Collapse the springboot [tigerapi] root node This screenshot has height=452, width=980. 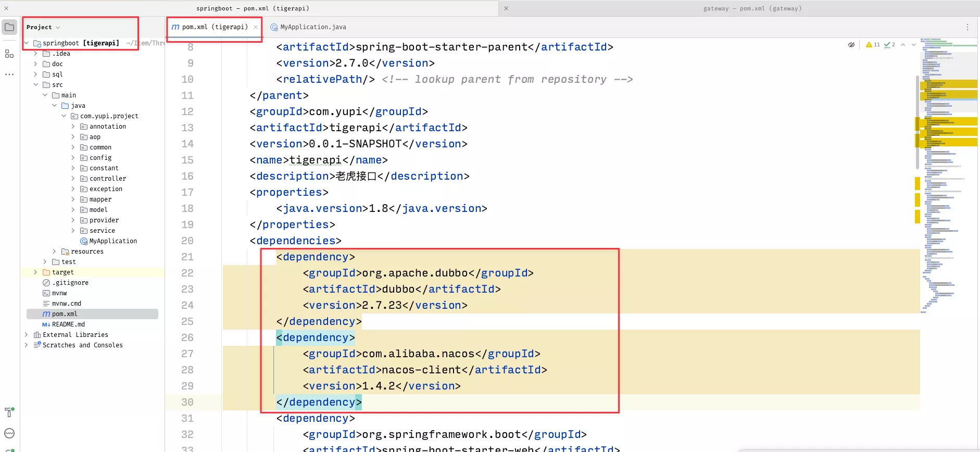tap(27, 43)
